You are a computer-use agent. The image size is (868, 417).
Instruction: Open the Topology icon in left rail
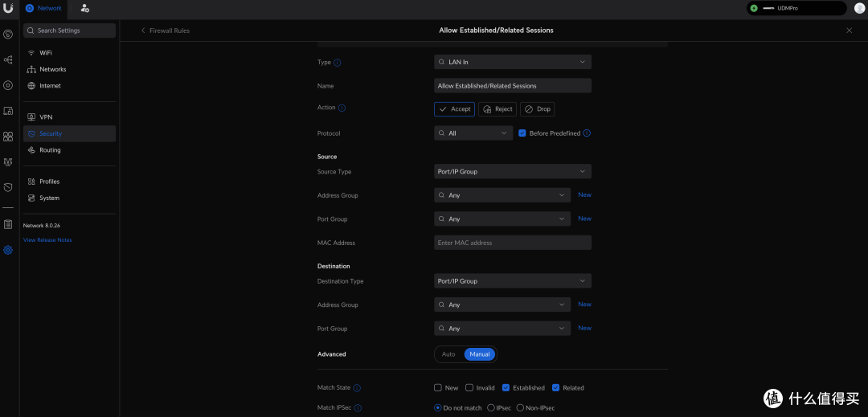[x=8, y=59]
